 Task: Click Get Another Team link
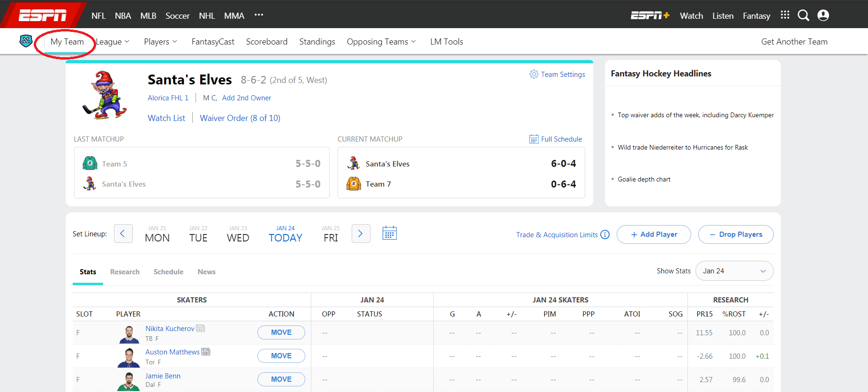pos(794,42)
